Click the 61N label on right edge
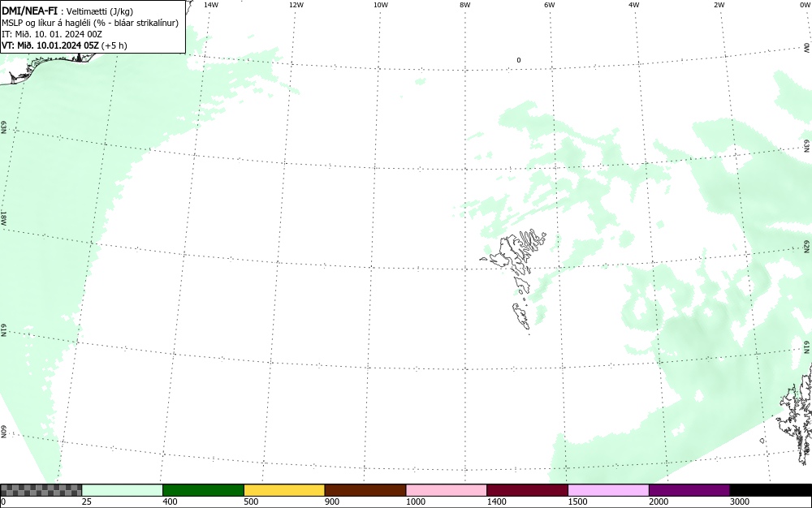 807,347
